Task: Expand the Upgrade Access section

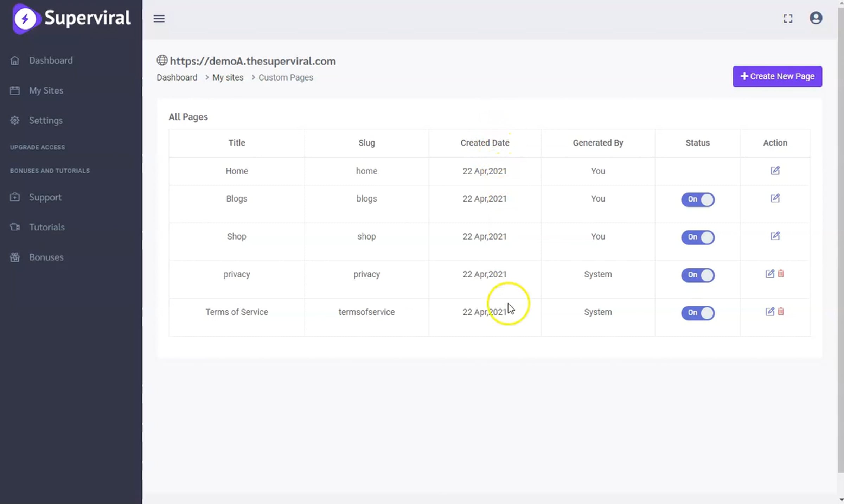Action: [x=37, y=147]
